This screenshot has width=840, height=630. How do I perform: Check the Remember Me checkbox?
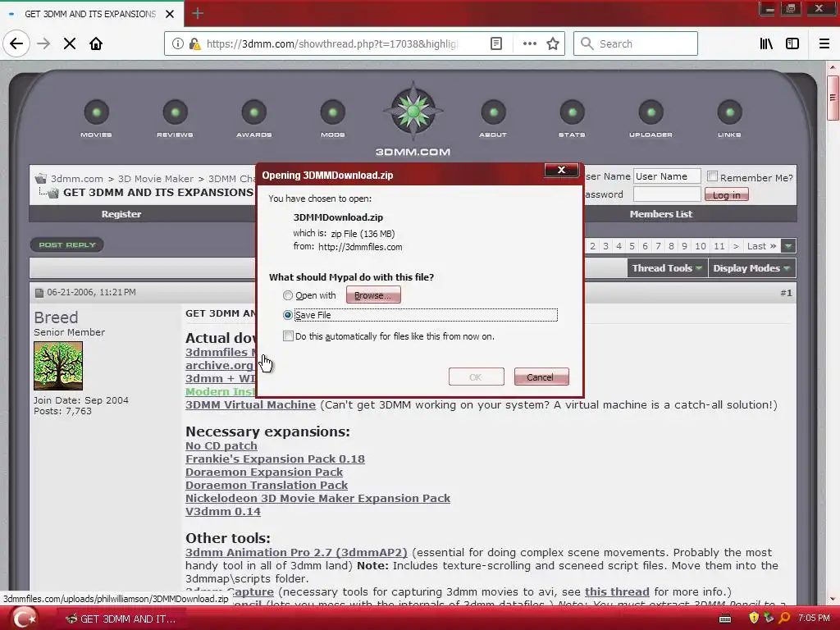pyautogui.click(x=713, y=176)
